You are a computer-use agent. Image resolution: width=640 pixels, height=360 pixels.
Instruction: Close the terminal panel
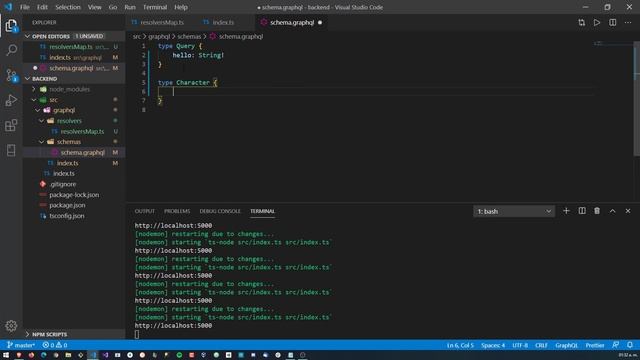point(628,211)
